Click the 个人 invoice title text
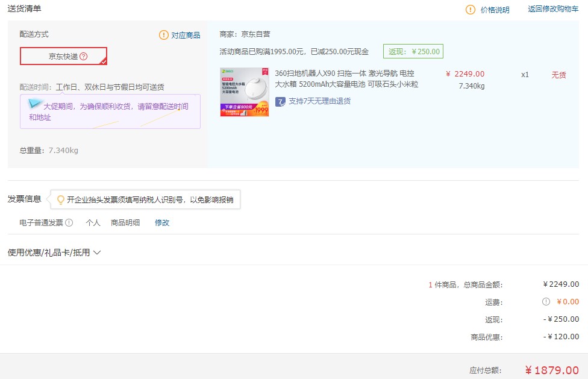Screen dimensions: 588x379 tap(93, 223)
